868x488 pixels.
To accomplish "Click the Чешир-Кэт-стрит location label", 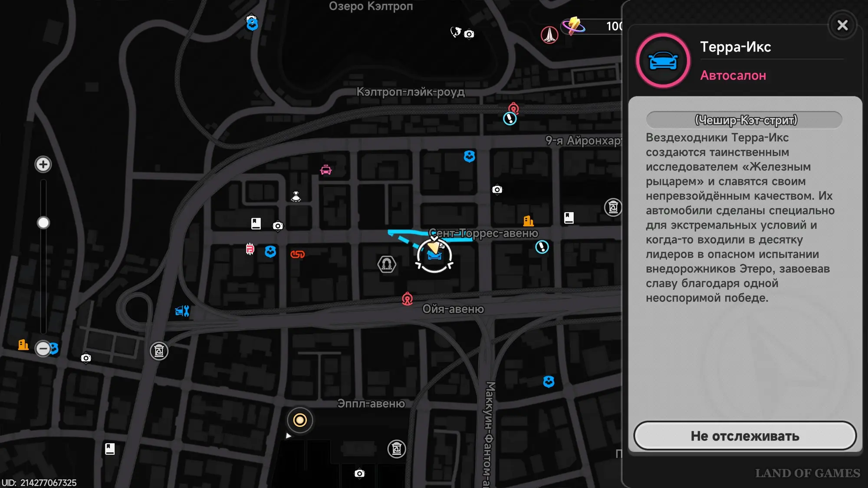I will (745, 120).
